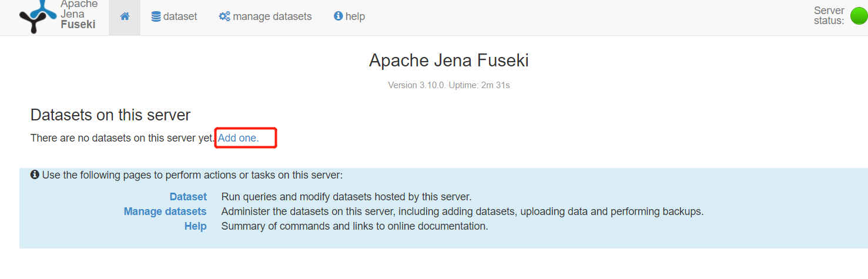Click the version and uptime text

pyautogui.click(x=449, y=85)
